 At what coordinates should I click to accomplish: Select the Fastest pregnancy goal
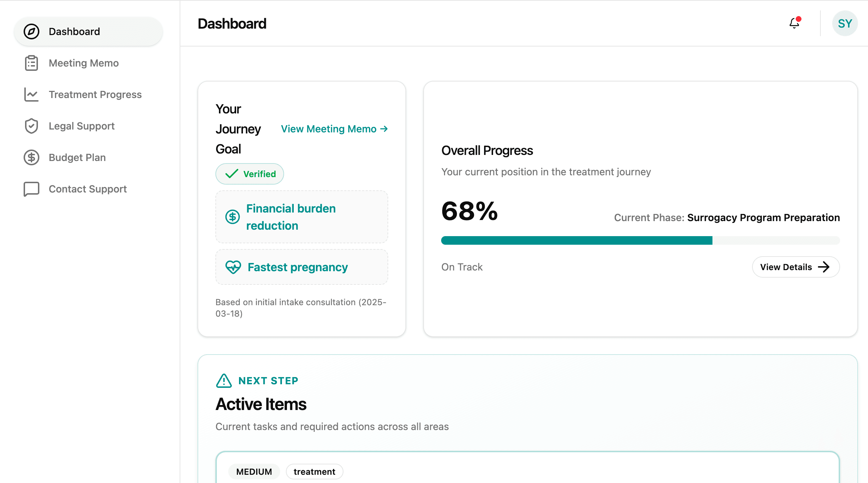pyautogui.click(x=301, y=267)
